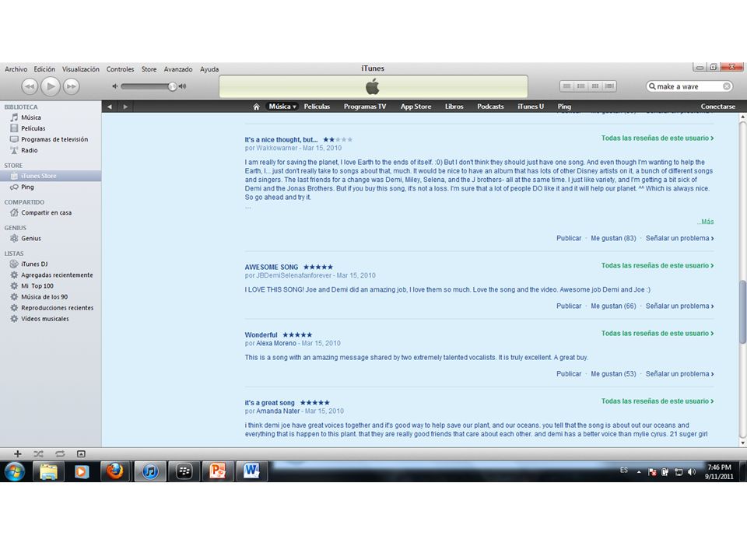Open Firefox from the taskbar
Viewport: 747px width, 560px height.
(114, 471)
